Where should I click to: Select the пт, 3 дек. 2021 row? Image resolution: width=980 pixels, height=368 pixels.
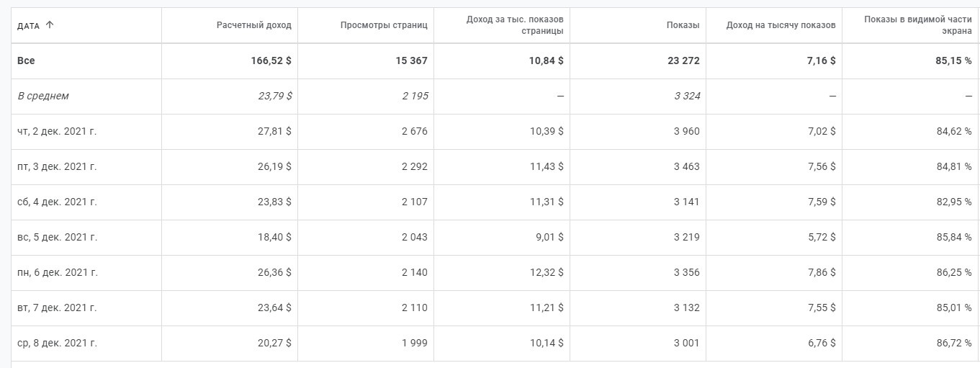coord(57,166)
